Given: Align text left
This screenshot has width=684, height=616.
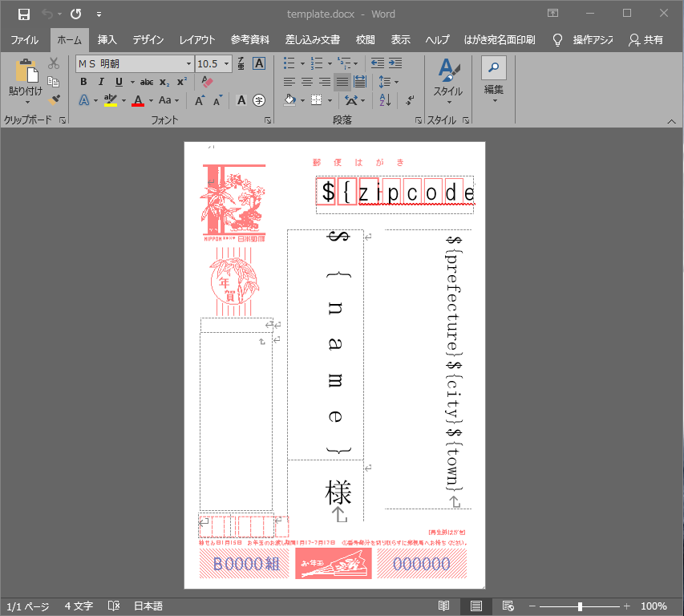Looking at the screenshot, I should (289, 82).
